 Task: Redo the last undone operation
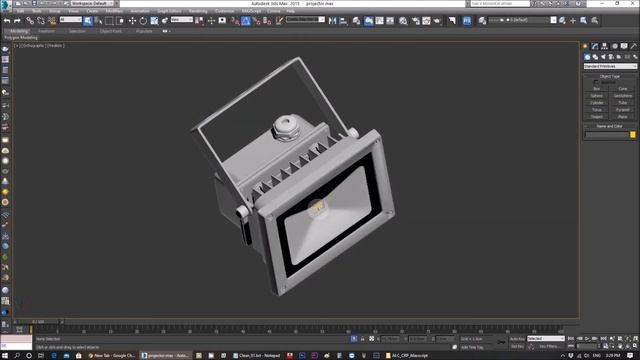tap(17, 20)
